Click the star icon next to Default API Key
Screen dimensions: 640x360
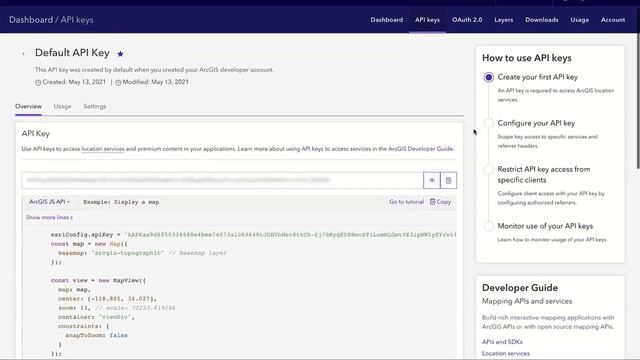120,53
